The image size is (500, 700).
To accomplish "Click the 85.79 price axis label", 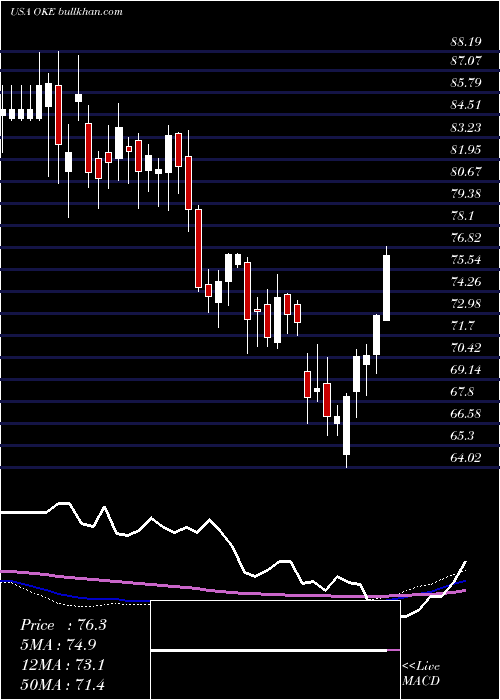I will coord(466,83).
